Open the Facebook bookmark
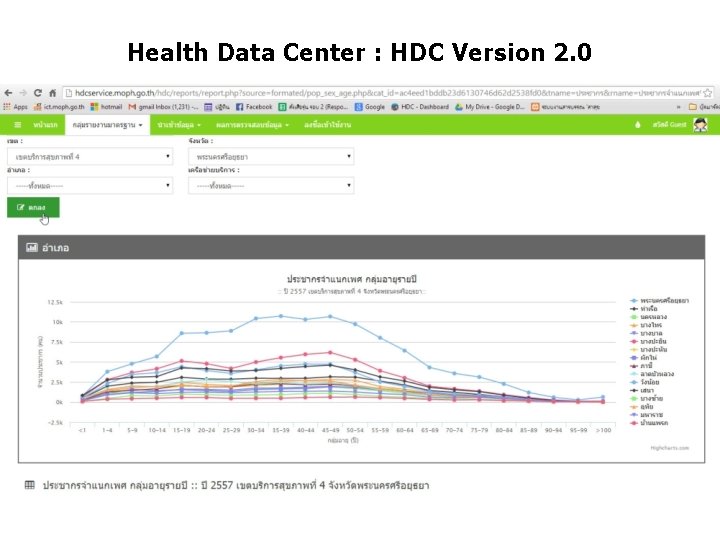Screen dimensions: 720x540 pyautogui.click(x=254, y=107)
